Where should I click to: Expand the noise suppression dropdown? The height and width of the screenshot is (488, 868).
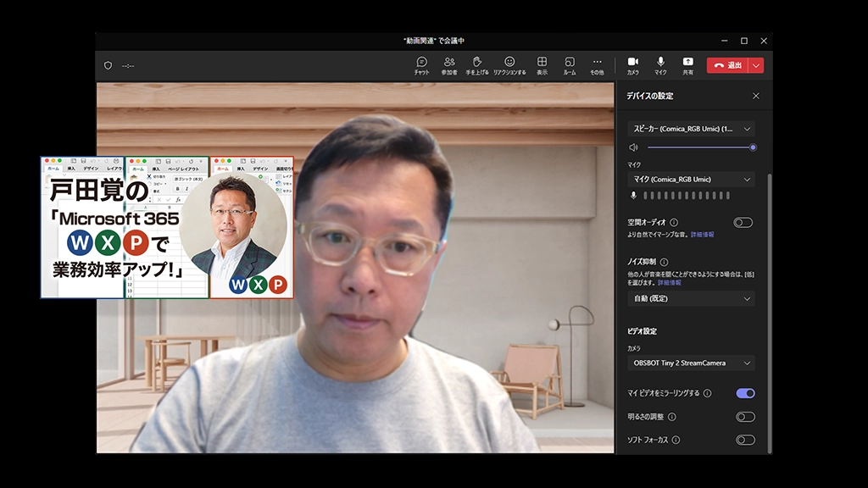coord(691,299)
